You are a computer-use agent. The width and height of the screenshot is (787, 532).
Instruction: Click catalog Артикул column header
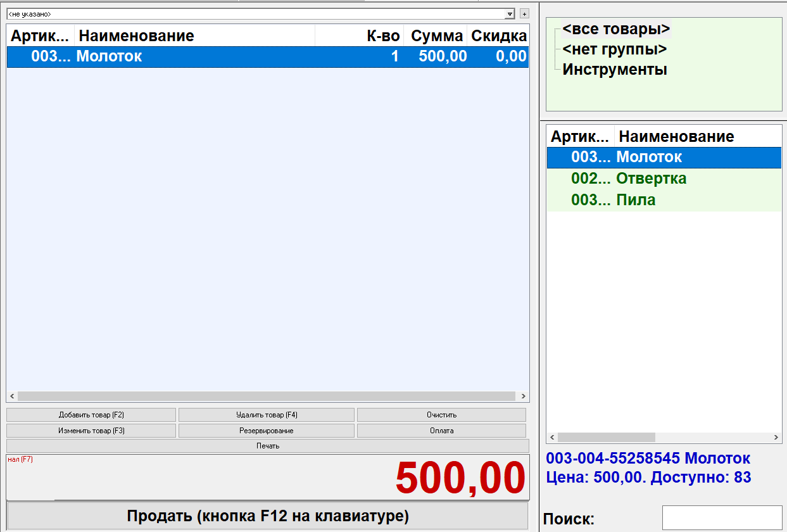[581, 136]
